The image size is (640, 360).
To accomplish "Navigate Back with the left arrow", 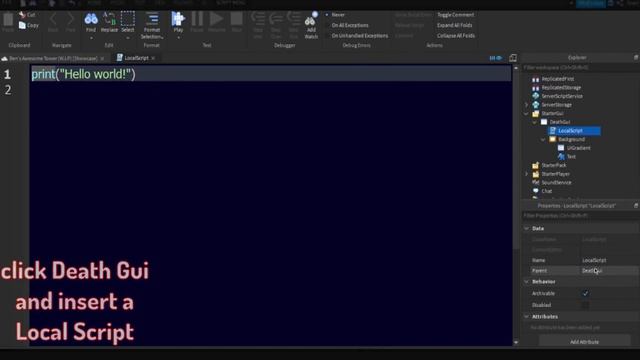I will [x=53, y=19].
